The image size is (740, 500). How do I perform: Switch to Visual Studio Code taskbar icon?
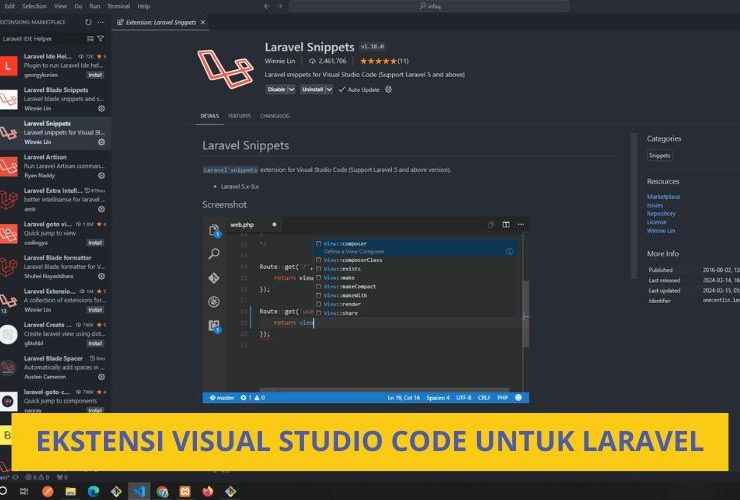pyautogui.click(x=139, y=492)
